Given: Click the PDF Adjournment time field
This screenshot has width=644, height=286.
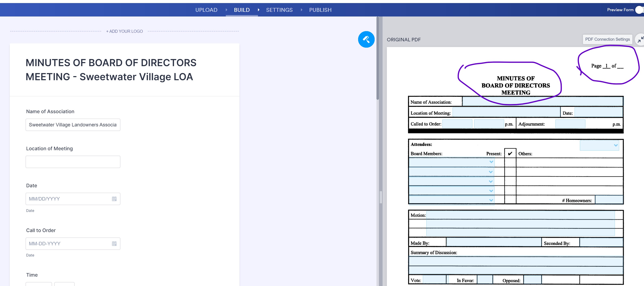Looking at the screenshot, I should [570, 124].
